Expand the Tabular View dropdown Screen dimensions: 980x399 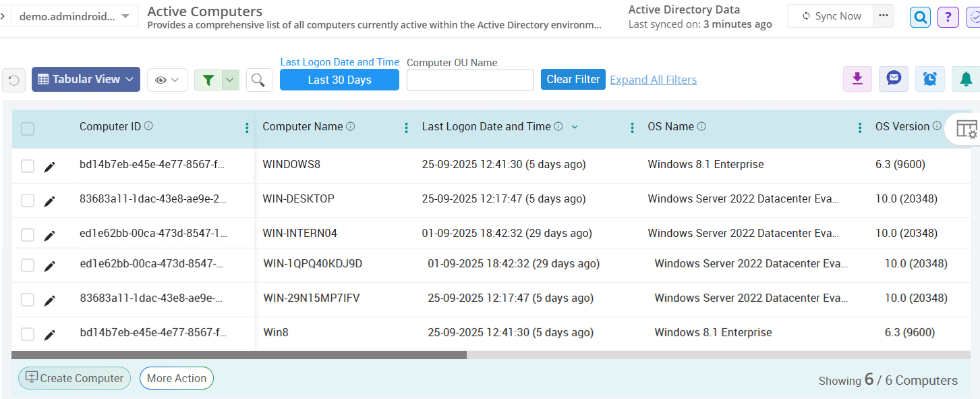85,79
